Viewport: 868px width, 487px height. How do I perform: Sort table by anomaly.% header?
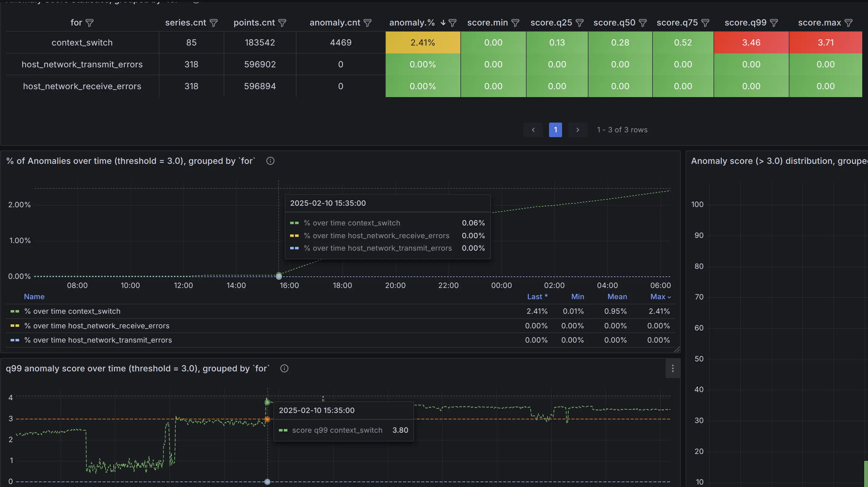[412, 23]
